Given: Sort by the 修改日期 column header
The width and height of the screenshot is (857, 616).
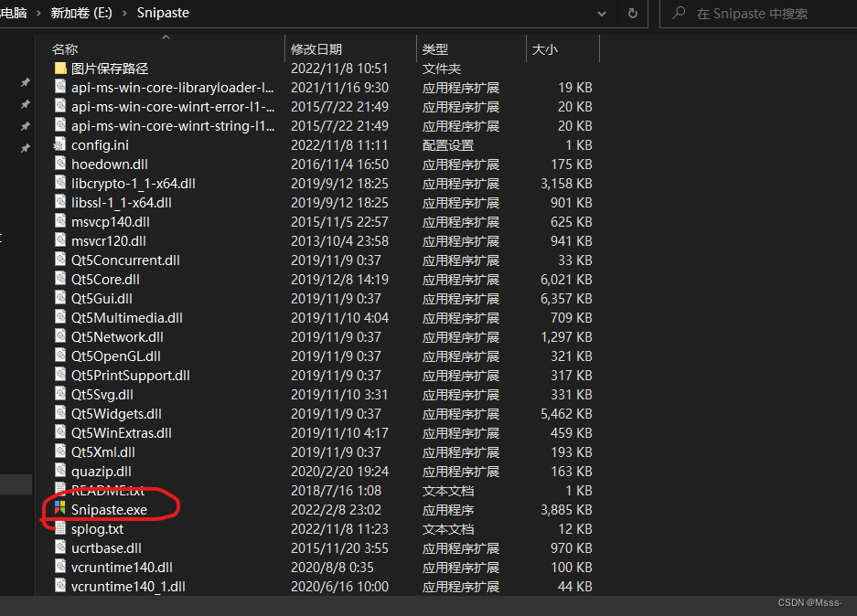Looking at the screenshot, I should coord(316,49).
